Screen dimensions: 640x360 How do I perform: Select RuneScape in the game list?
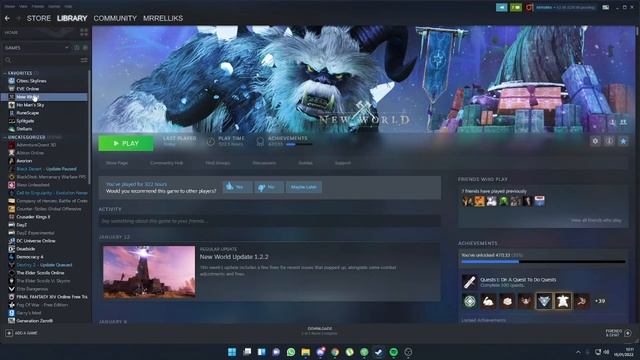(28, 113)
